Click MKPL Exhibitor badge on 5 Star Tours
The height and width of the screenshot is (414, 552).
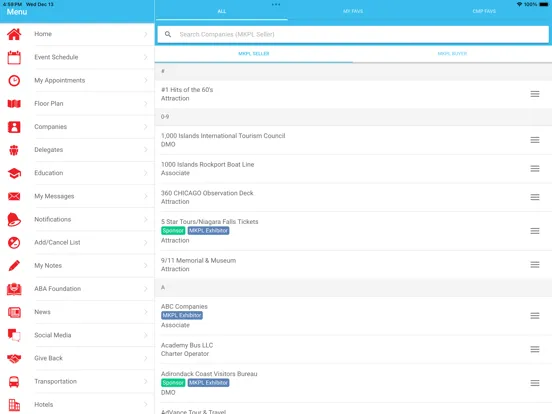pos(208,231)
